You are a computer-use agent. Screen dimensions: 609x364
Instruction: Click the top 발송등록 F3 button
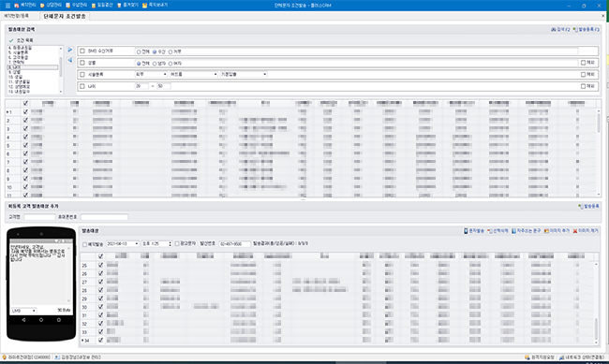587,30
